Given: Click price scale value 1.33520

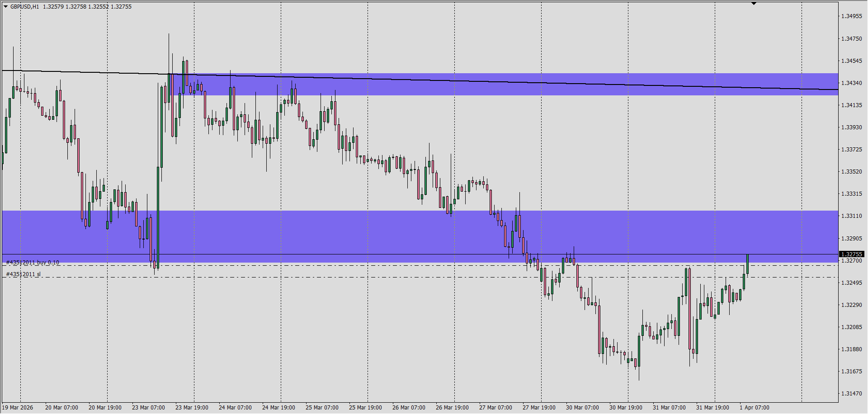Looking at the screenshot, I should click(851, 172).
